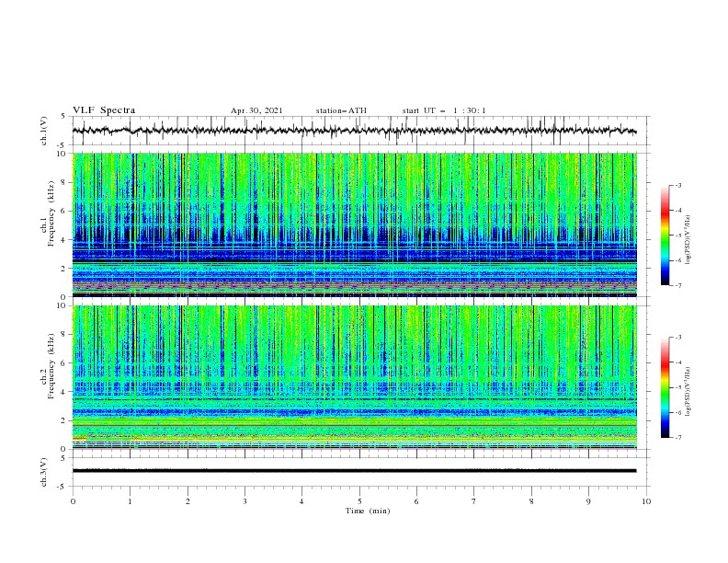Click the 'ch.1 Frequency (kHz)' axis label
This screenshot has width=728, height=563.
coord(48,213)
